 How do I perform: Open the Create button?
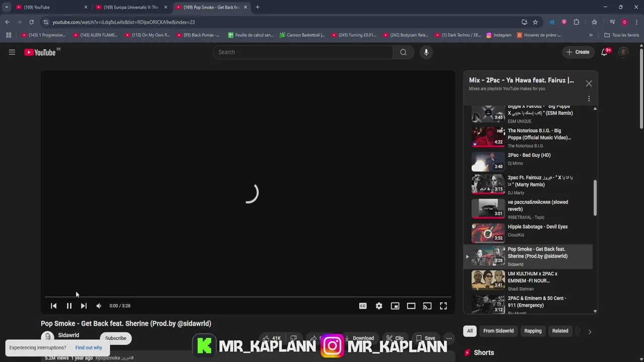click(578, 52)
